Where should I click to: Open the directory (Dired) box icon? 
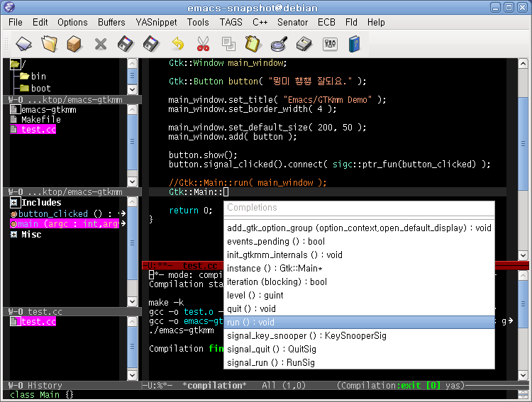coord(74,44)
